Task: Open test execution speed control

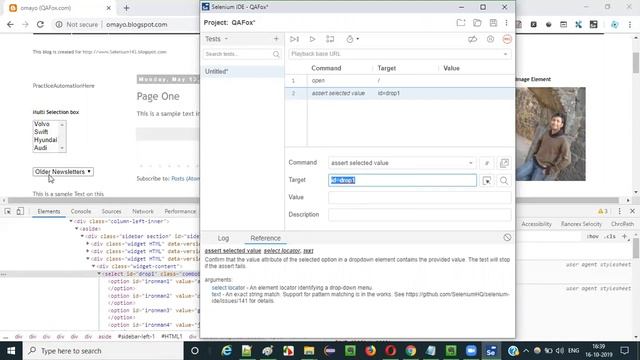Action: (x=352, y=39)
